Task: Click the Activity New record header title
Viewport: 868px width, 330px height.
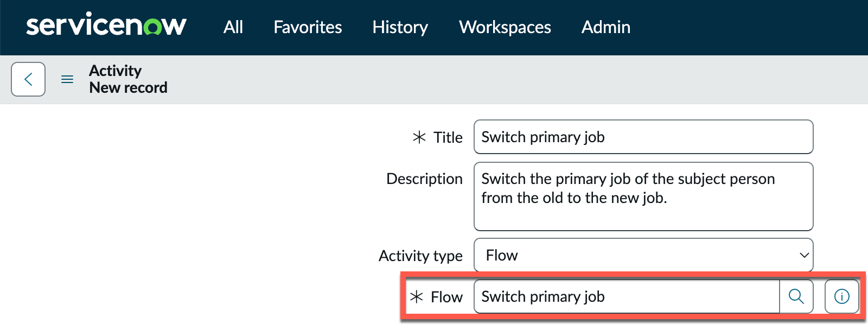Action: coord(128,79)
